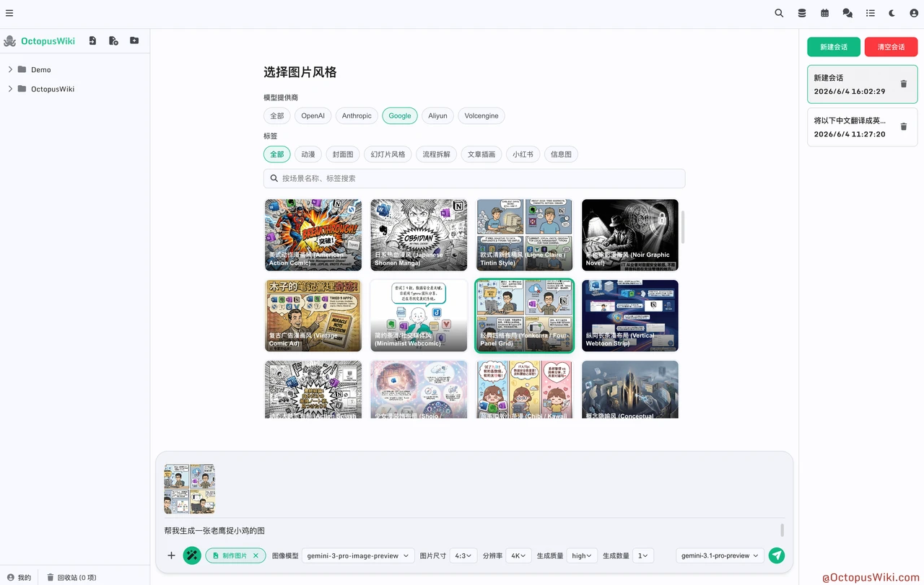The height and width of the screenshot is (585, 924).
Task: Click the attached comic image in the prompt box
Action: (190, 489)
